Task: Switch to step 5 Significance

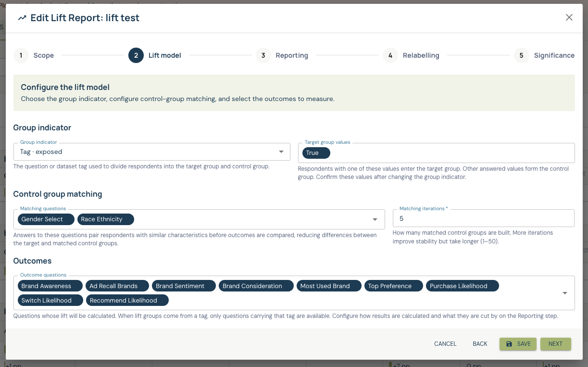Action: click(x=544, y=55)
